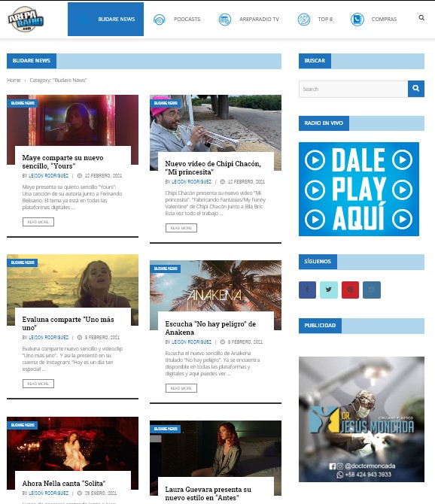Click Budare News tag on Laura Guevara thumbnail

166,429
